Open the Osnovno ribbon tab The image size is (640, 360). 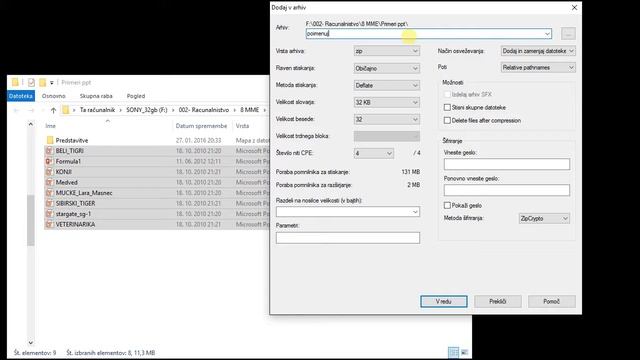click(x=53, y=96)
